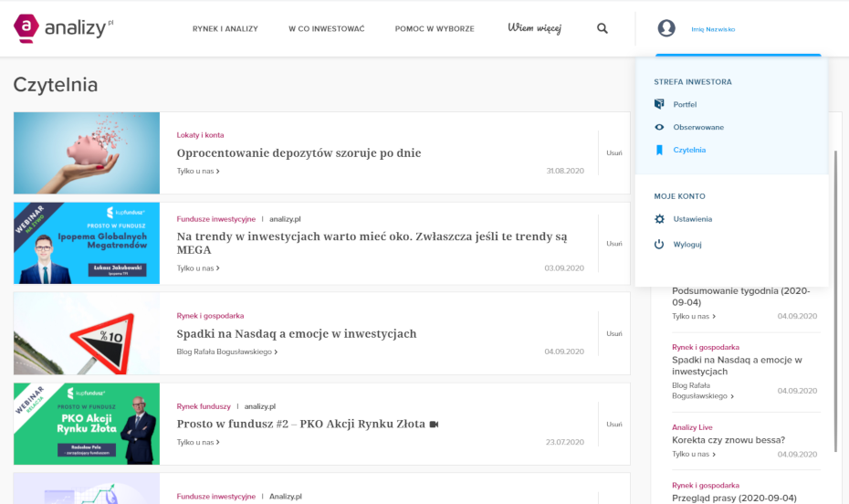This screenshot has width=849, height=504.
Task: Click the Wyloguj power icon
Action: [x=659, y=245]
